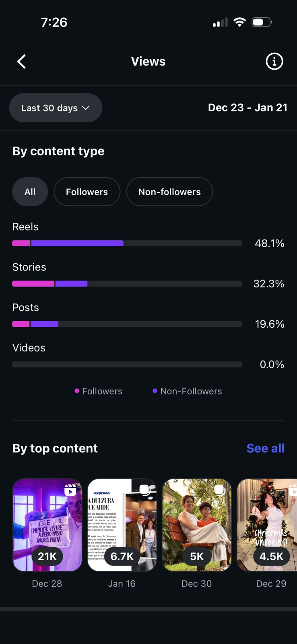Select the All filter pill
This screenshot has height=644, width=297.
coord(30,192)
